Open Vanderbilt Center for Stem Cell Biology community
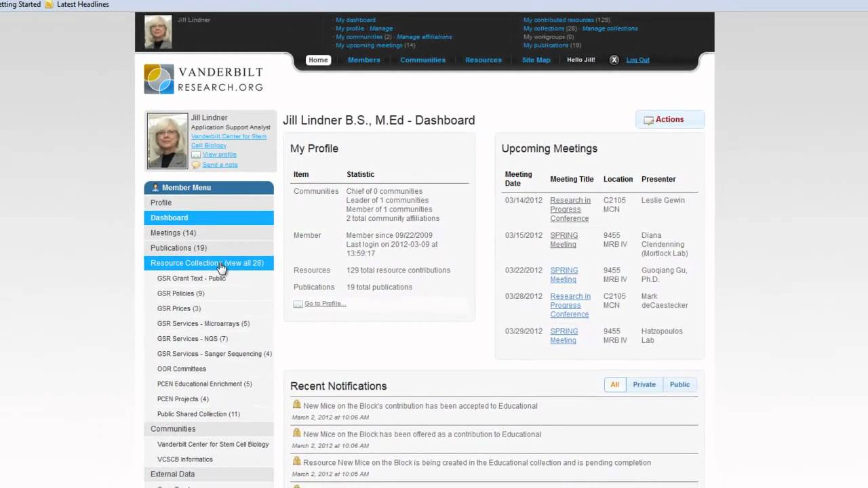 (213, 444)
